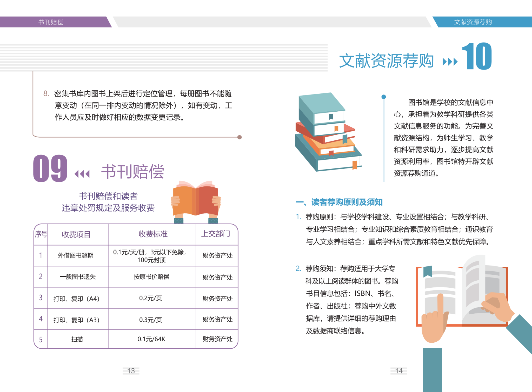
Task: Click the 上交部门 table column header
Action: tap(216, 234)
